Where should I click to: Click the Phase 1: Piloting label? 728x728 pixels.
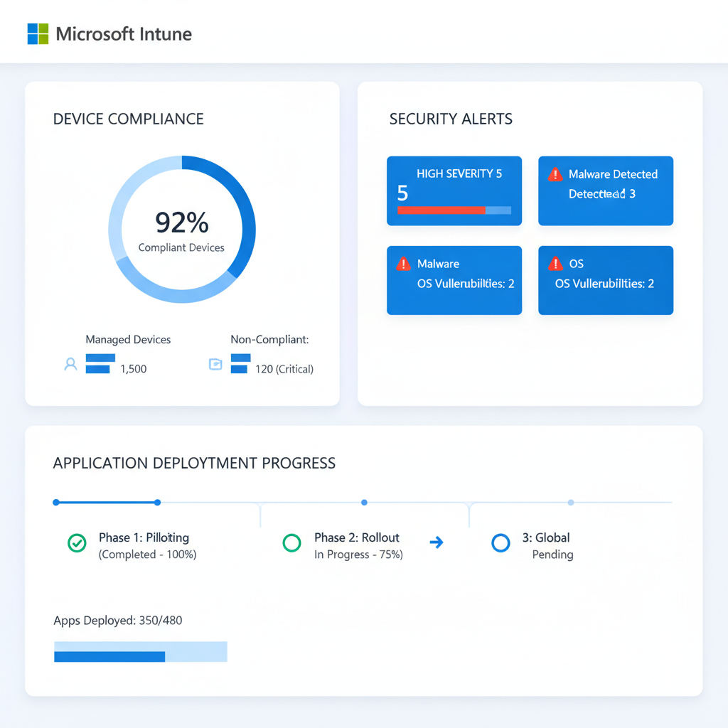pyautogui.click(x=144, y=537)
